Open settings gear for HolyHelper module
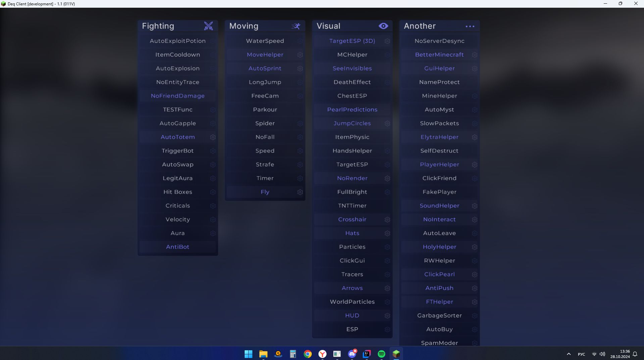Screen dimensions: 644x360 [475, 247]
